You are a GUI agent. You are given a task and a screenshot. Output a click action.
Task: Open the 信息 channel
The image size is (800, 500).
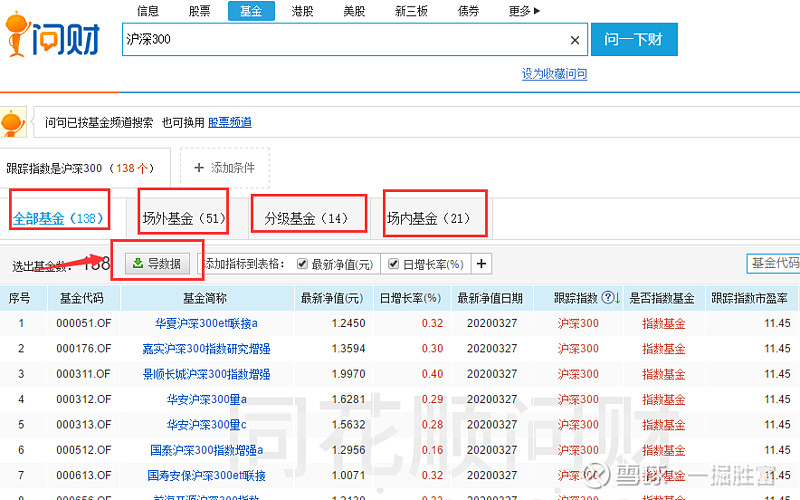[x=148, y=11]
